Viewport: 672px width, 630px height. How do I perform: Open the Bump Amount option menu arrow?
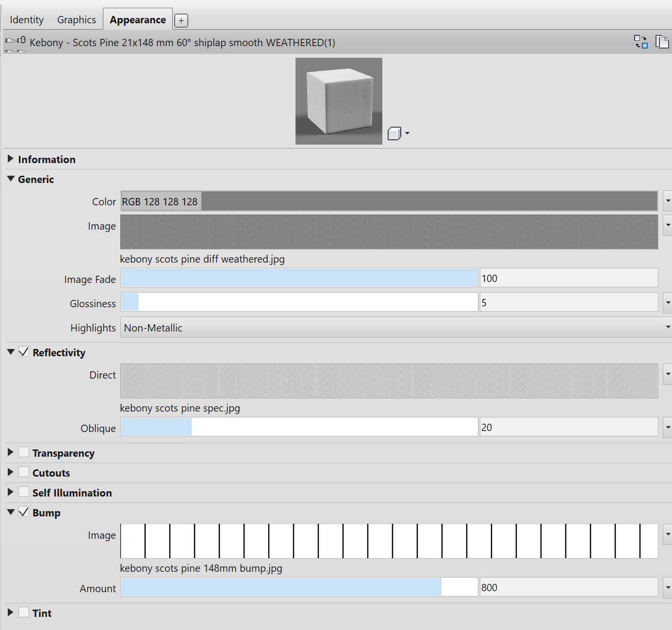pyautogui.click(x=668, y=587)
